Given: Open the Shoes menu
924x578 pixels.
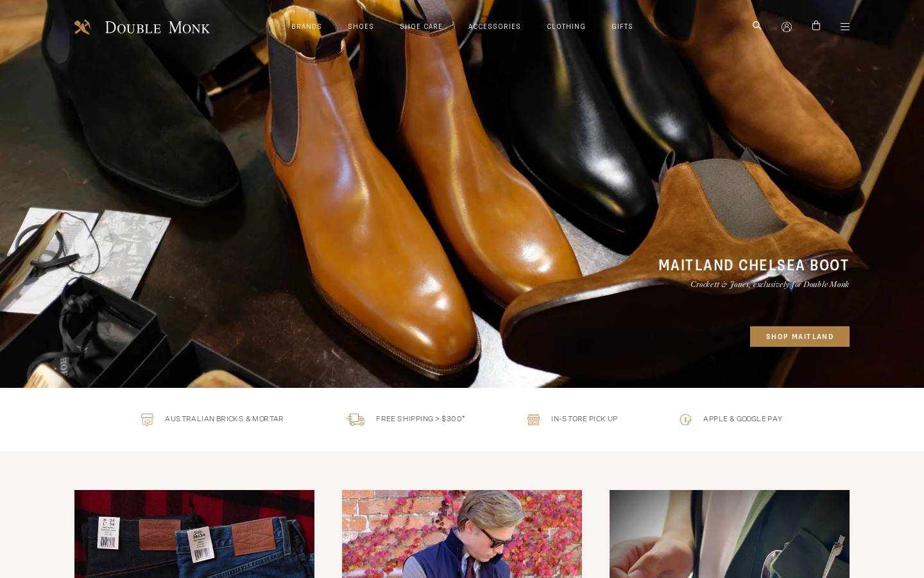Looking at the screenshot, I should click(x=361, y=26).
